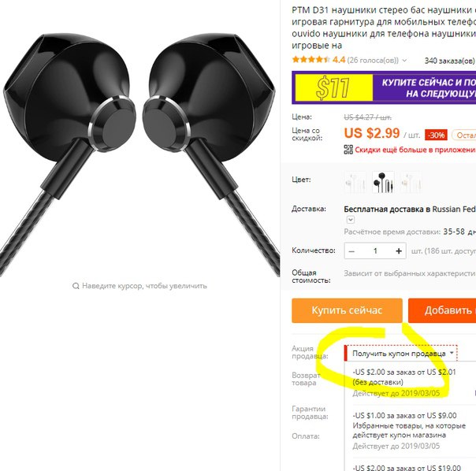This screenshot has height=471, width=476.
Task: Click the orange star rating icons
Action: pos(311,60)
